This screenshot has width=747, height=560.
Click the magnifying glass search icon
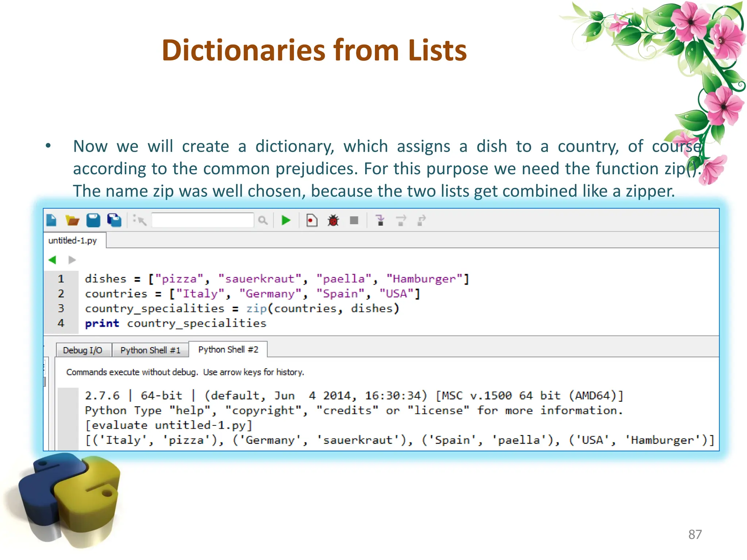tap(263, 220)
